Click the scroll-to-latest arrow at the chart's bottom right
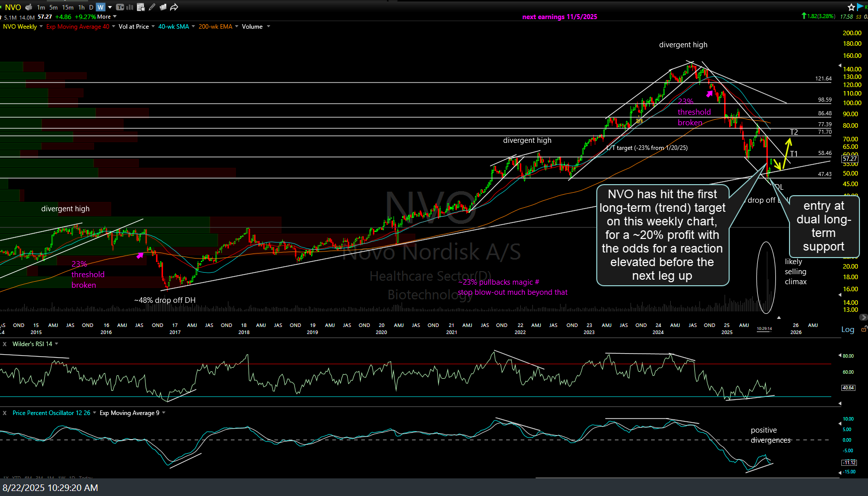The height and width of the screenshot is (496, 868). coord(863,317)
